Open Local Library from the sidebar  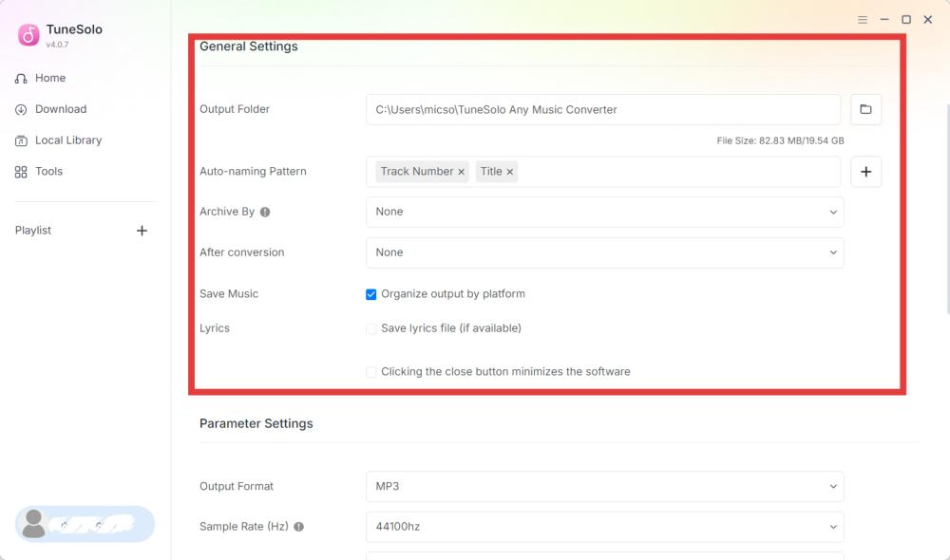(58, 140)
